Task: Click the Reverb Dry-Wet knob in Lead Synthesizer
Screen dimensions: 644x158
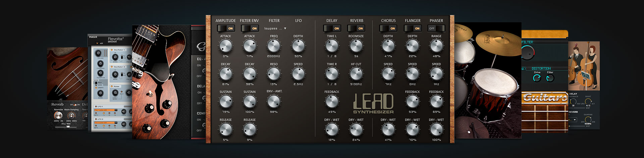Action: click(356, 129)
